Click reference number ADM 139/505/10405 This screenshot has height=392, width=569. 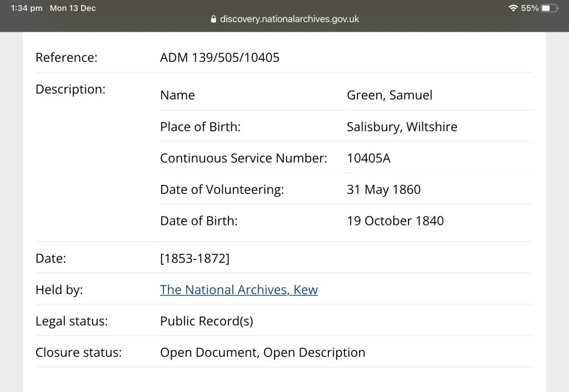[219, 57]
